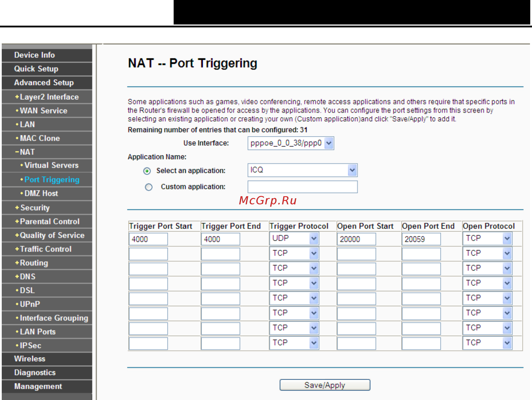Expand Parental Control menu

tap(47, 222)
